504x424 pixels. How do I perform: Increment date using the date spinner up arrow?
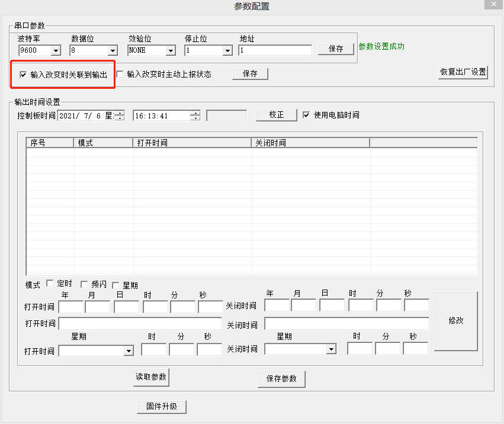120,113
